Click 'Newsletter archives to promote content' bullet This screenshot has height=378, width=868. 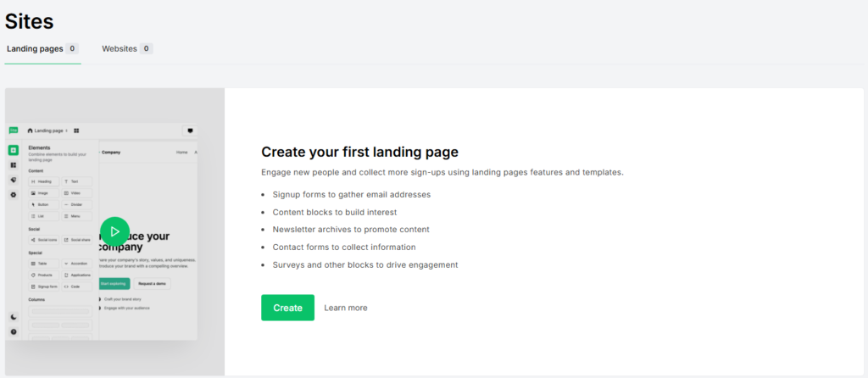(351, 230)
